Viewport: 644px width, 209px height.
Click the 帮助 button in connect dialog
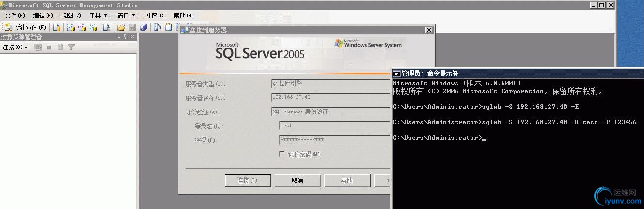[x=346, y=180]
